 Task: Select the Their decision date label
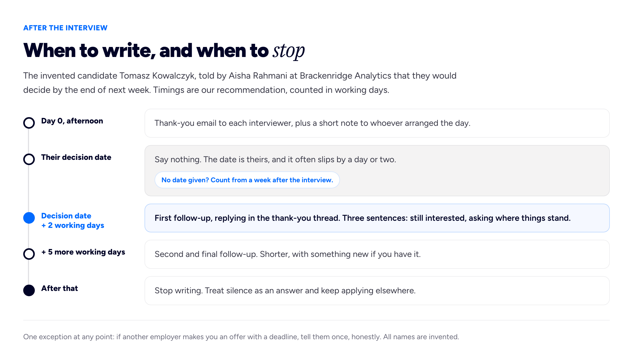point(76,157)
